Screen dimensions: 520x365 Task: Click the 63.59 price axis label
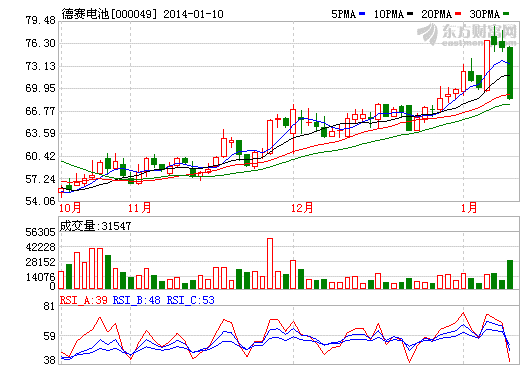click(x=40, y=133)
